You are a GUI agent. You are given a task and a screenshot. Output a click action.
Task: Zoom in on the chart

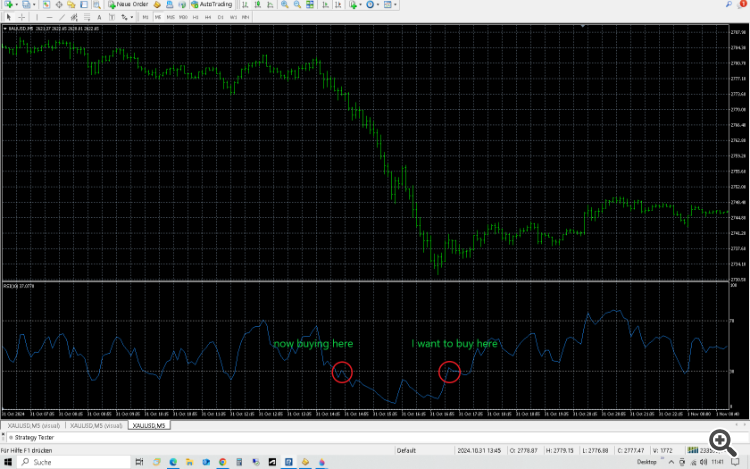(285, 4)
